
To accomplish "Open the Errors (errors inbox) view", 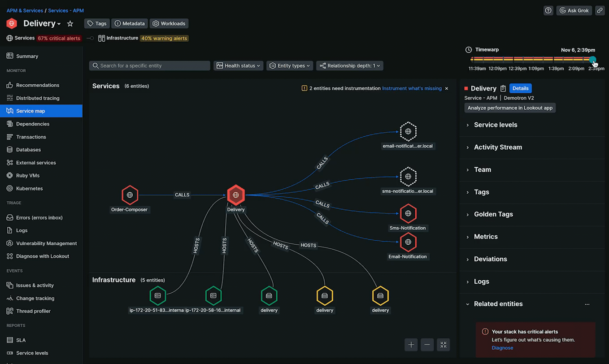I will (x=39, y=217).
